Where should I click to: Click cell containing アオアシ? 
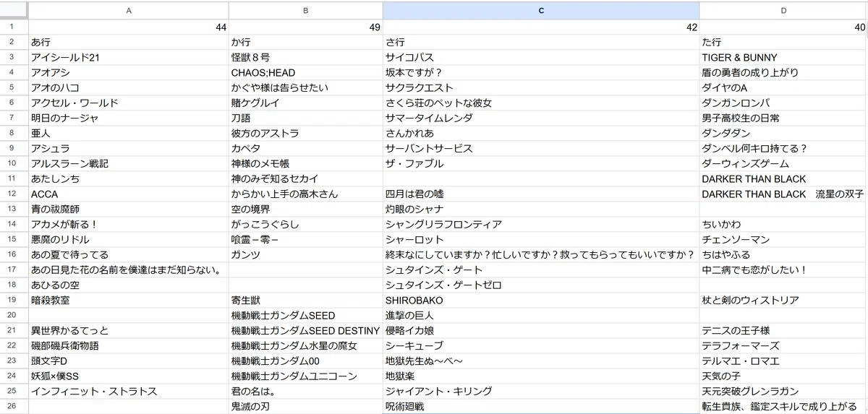[129, 73]
